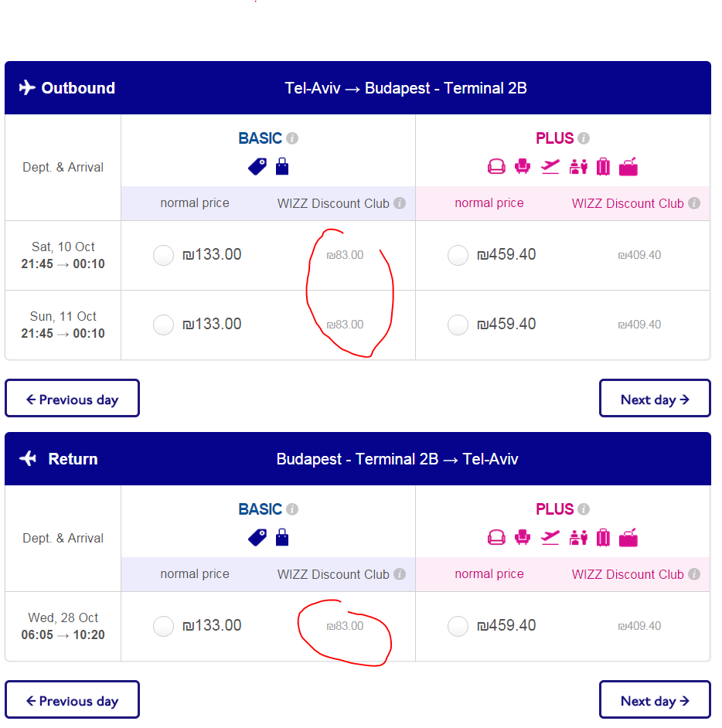
Task: Click the return PLUS checked luggage icon
Action: coord(603,538)
